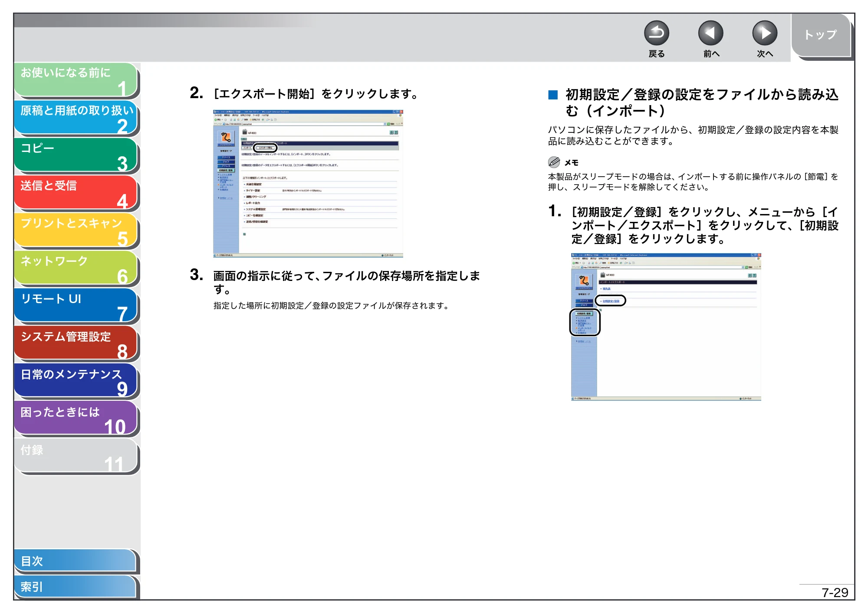868x614 pixels.
Task: Open chapter 9 日常のメンテナンス
Action: point(76,381)
